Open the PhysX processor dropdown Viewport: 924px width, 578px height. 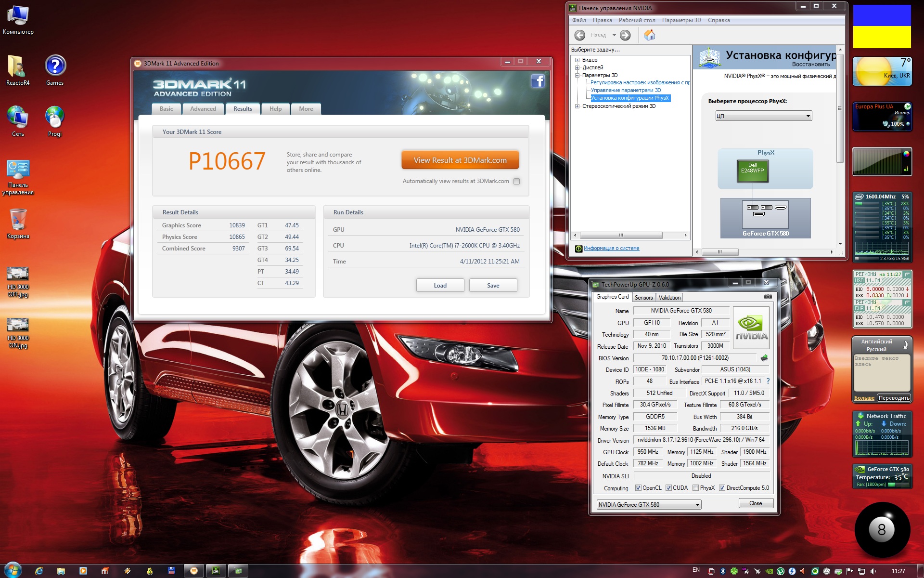[x=764, y=116]
